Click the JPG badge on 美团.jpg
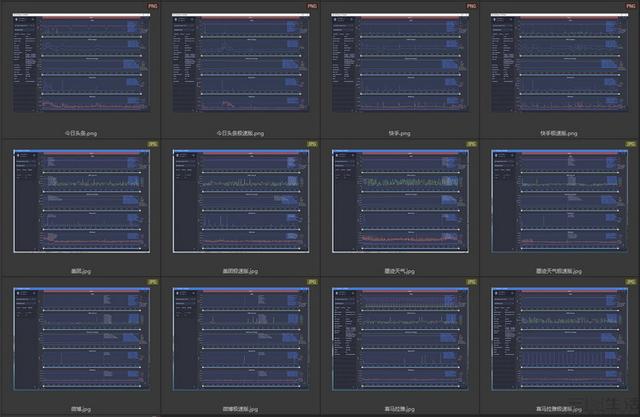 (x=153, y=144)
